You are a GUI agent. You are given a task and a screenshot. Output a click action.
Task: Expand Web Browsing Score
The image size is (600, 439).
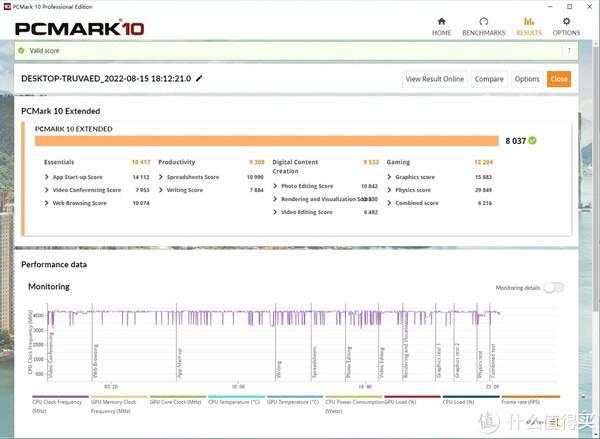(47, 203)
